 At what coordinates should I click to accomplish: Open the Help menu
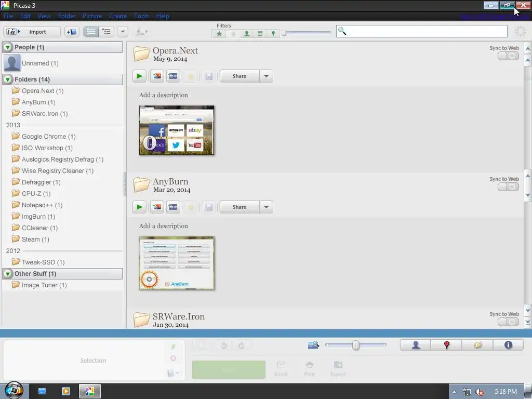(x=163, y=16)
